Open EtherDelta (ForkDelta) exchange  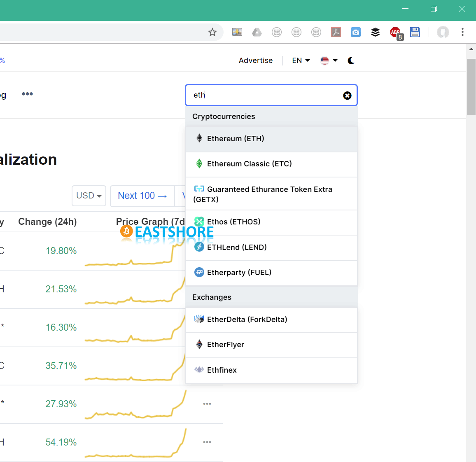click(x=271, y=320)
